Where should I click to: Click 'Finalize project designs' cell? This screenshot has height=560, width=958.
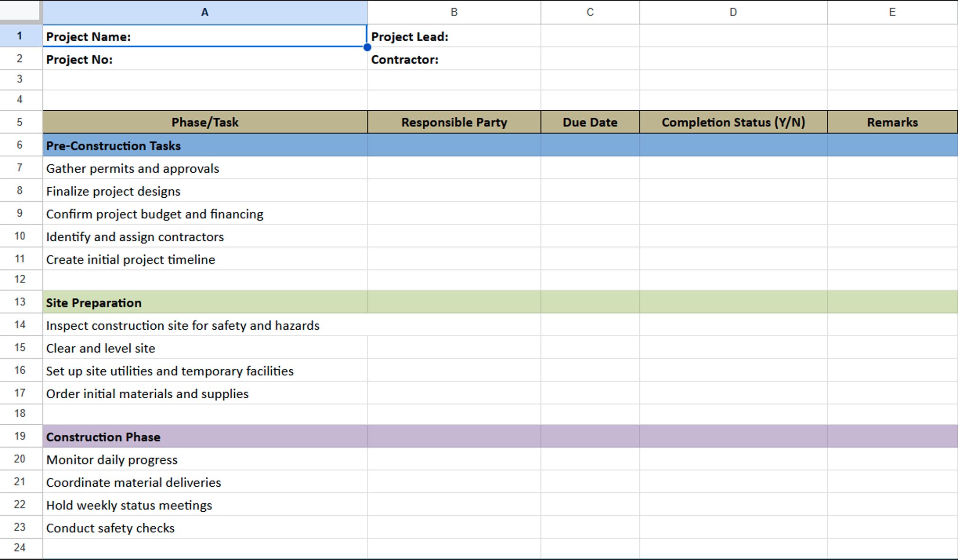[x=205, y=191]
